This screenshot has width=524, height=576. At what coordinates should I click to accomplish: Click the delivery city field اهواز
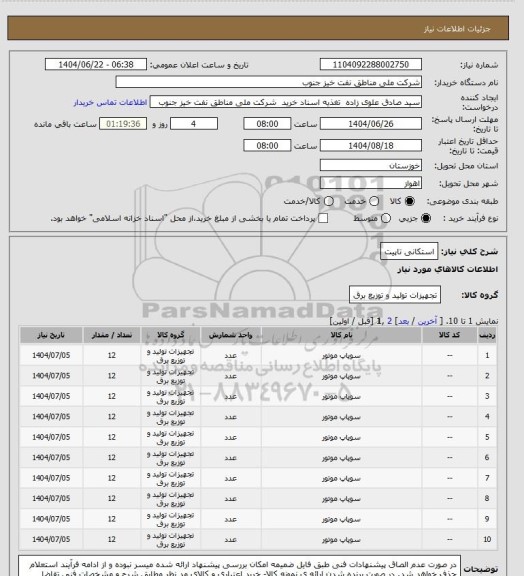click(x=371, y=183)
